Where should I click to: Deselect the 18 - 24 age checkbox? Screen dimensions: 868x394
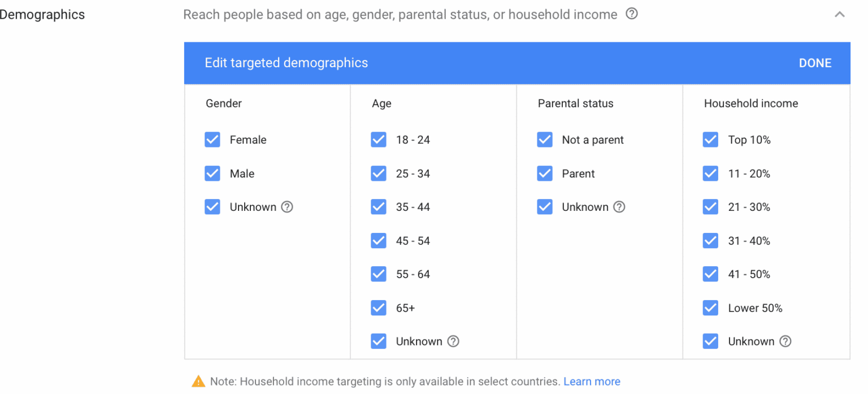coord(379,140)
